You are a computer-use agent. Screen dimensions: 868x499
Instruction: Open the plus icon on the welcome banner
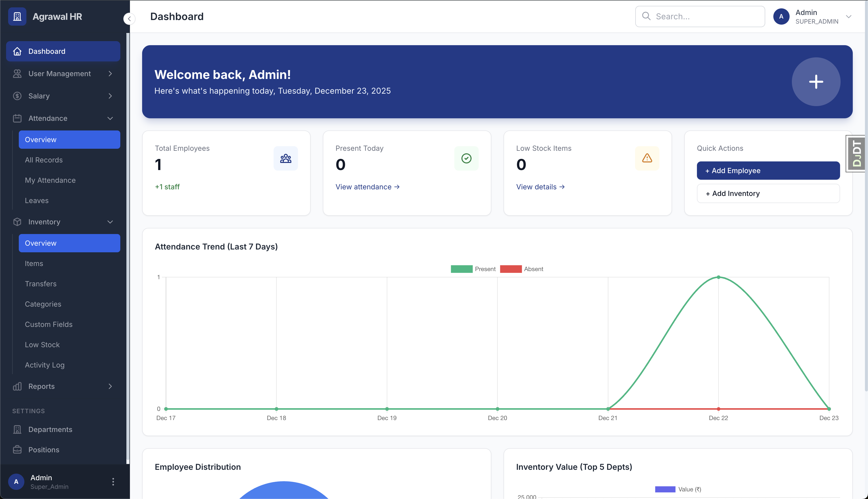[816, 81]
